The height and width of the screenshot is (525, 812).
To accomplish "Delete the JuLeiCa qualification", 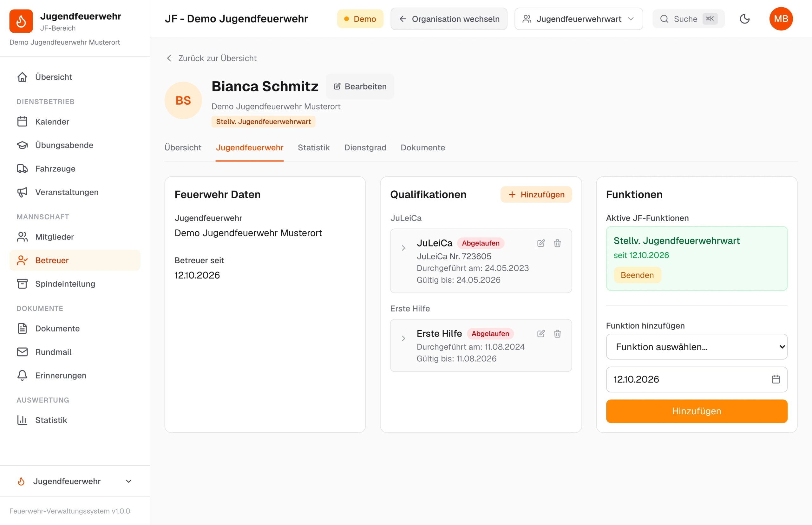I will 557,243.
